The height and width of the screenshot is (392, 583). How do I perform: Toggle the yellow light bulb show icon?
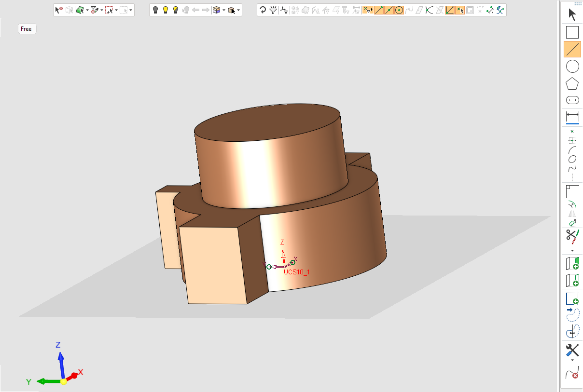[166, 10]
